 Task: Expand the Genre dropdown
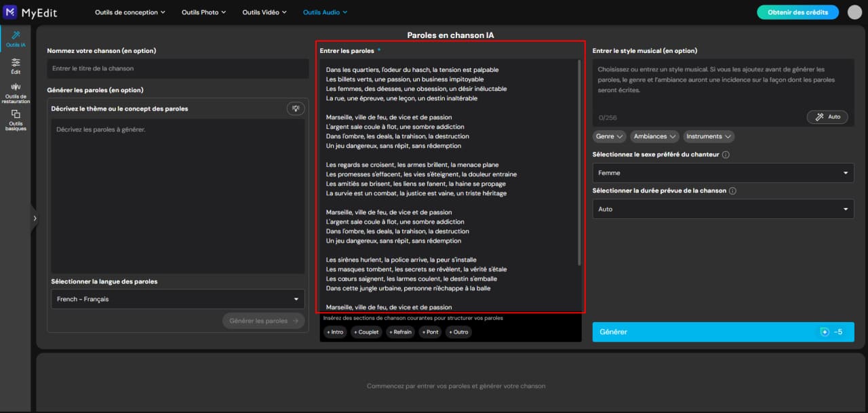[x=609, y=136]
